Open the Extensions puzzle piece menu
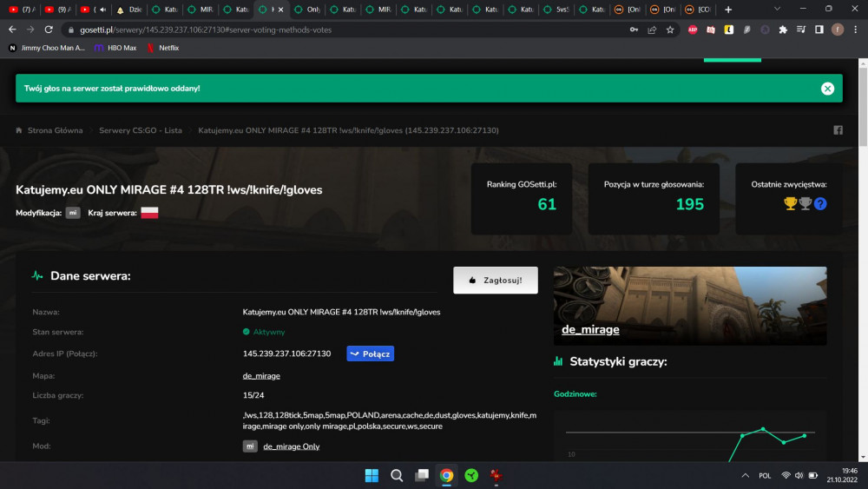868x489 pixels. click(783, 30)
